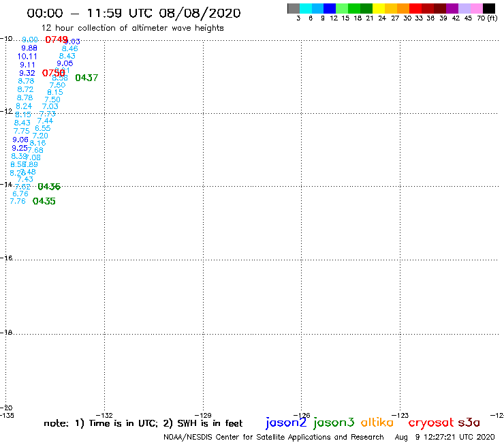Click the wave height value "9.88"

tap(29, 48)
